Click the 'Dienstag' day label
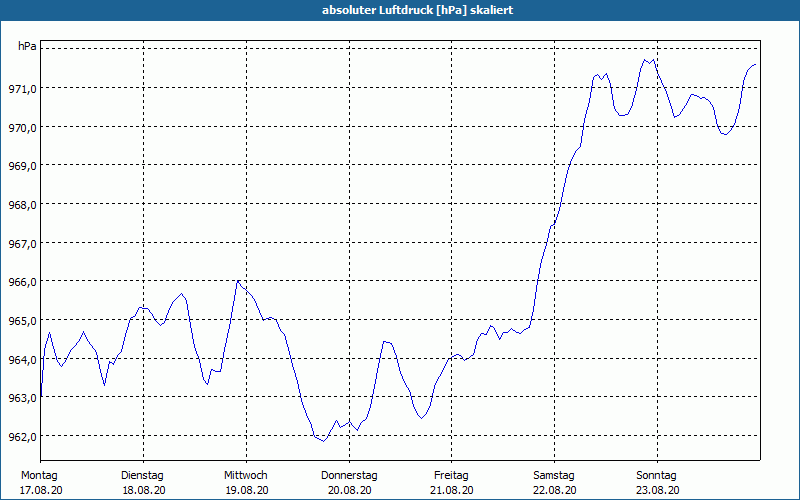This screenshot has height=500, width=800. (142, 476)
